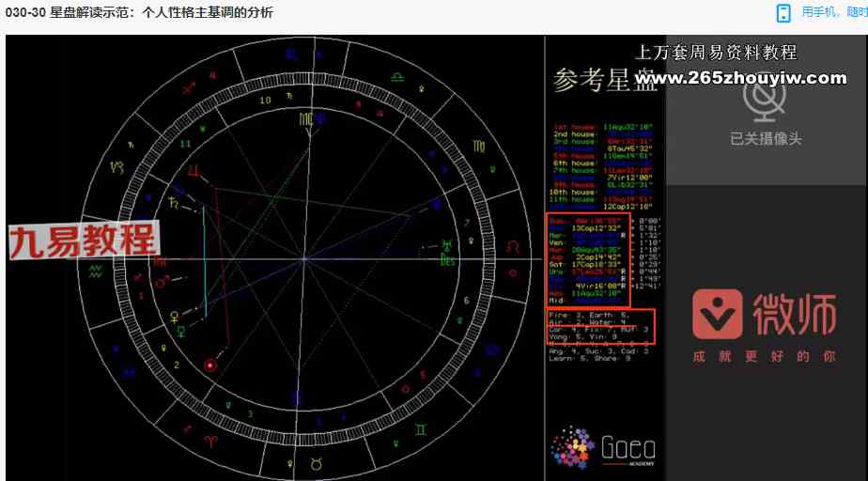This screenshot has width=868, height=481.
Task: Click the MC marker at chart top
Action: (306, 119)
